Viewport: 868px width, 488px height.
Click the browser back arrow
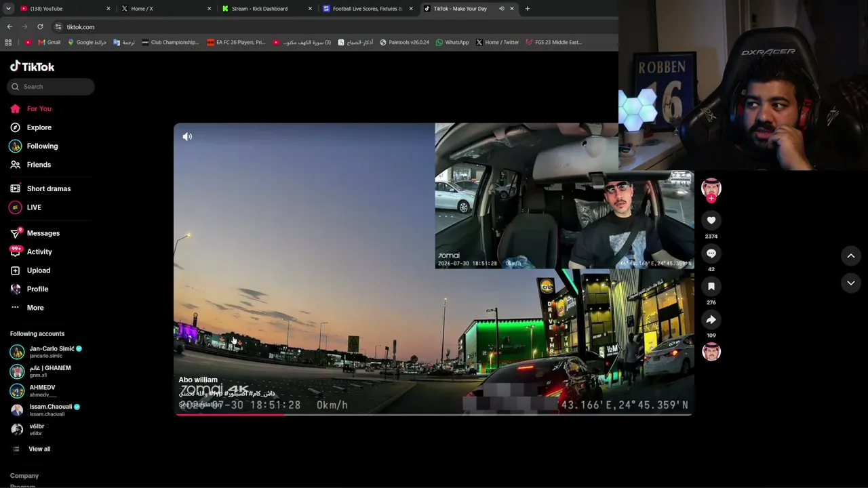pyautogui.click(x=9, y=26)
